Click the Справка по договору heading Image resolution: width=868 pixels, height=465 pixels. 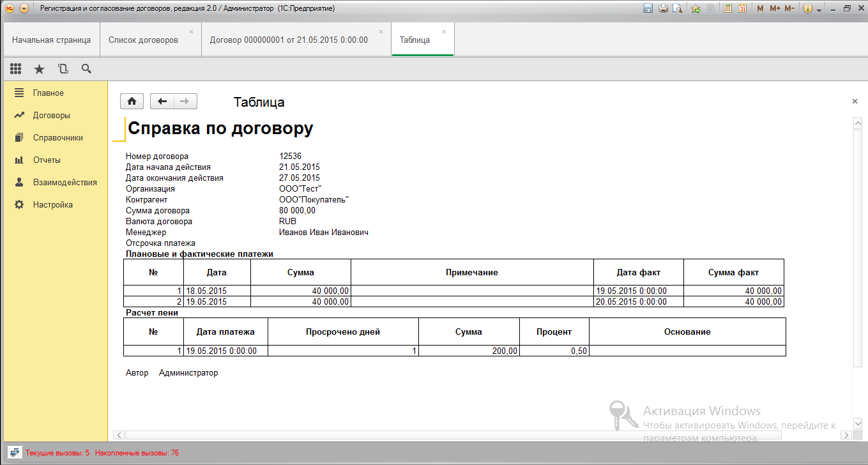[x=220, y=128]
